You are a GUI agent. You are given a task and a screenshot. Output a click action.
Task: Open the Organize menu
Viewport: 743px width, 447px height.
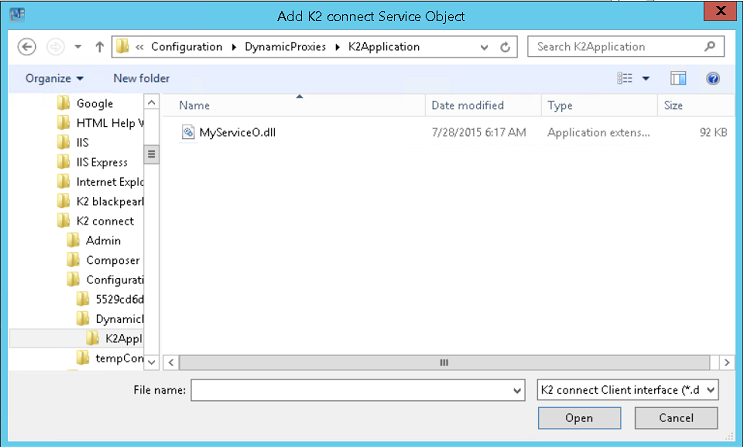54,78
